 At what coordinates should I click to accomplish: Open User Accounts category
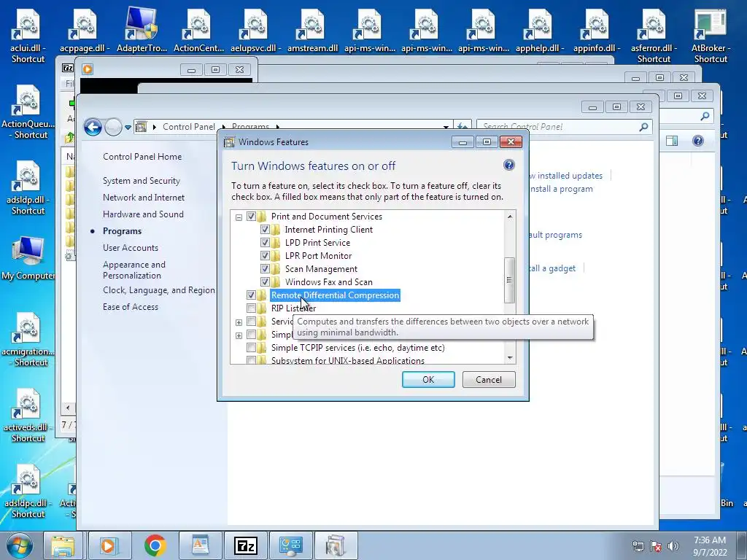131,248
